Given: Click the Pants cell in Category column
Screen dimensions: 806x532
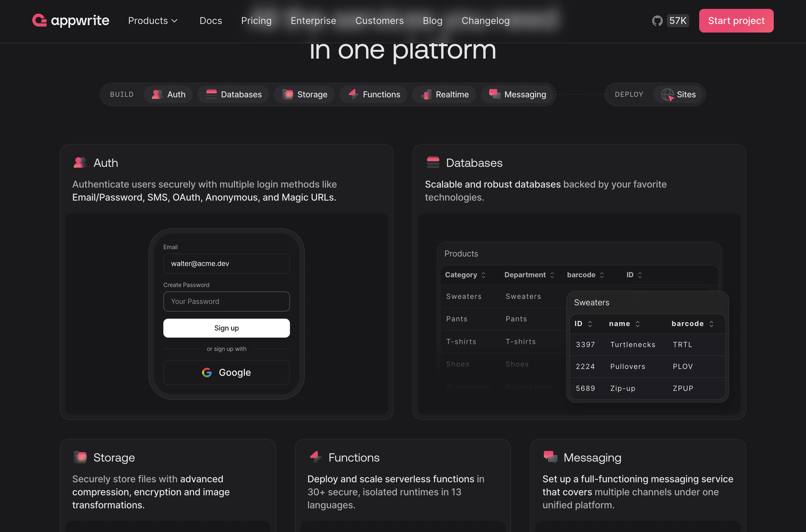Looking at the screenshot, I should point(457,319).
